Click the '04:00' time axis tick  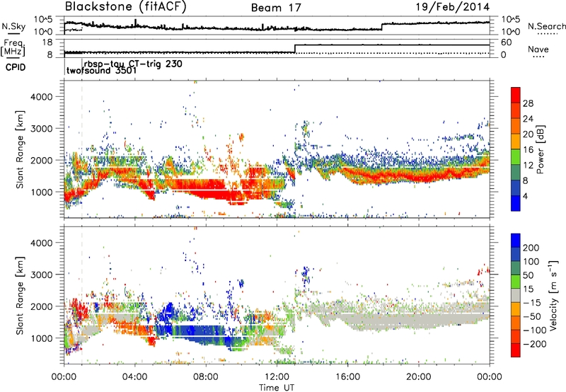point(135,377)
